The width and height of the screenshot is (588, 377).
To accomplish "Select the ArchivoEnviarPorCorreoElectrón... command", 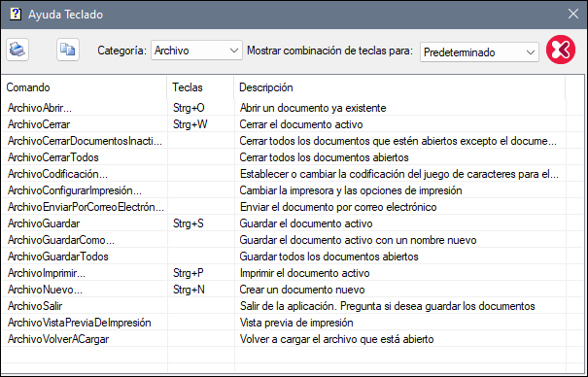I will (86, 207).
